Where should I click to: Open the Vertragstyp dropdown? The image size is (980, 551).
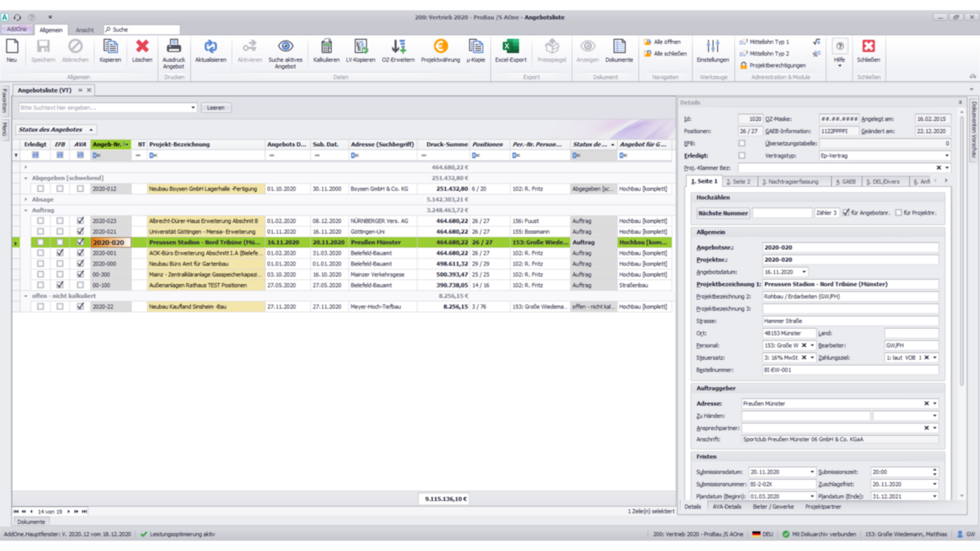pos(947,155)
